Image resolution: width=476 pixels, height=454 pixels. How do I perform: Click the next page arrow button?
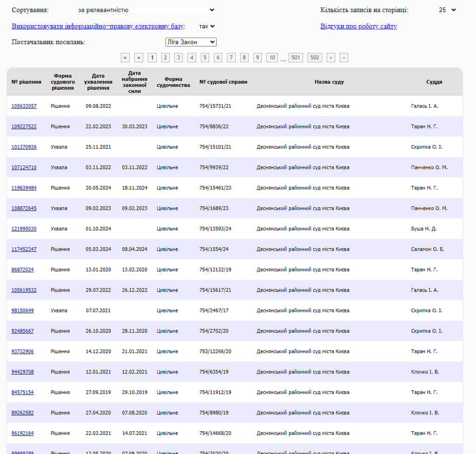(x=331, y=58)
